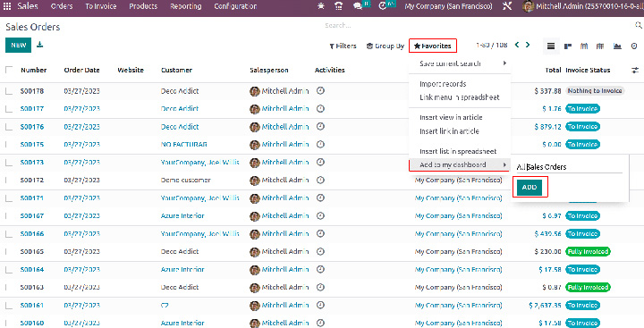Open the apps grid menu icon
Image resolution: width=644 pixels, height=328 pixels.
[x=7, y=6]
